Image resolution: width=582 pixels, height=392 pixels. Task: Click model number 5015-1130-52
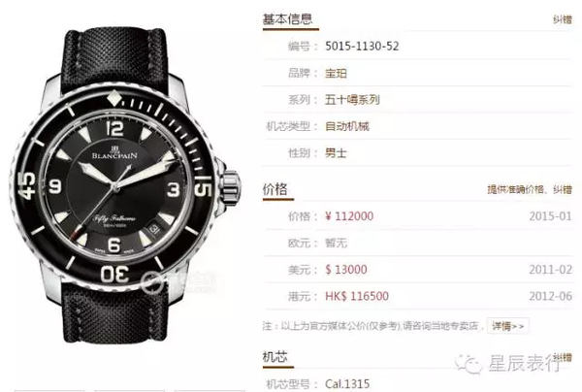tap(362, 47)
